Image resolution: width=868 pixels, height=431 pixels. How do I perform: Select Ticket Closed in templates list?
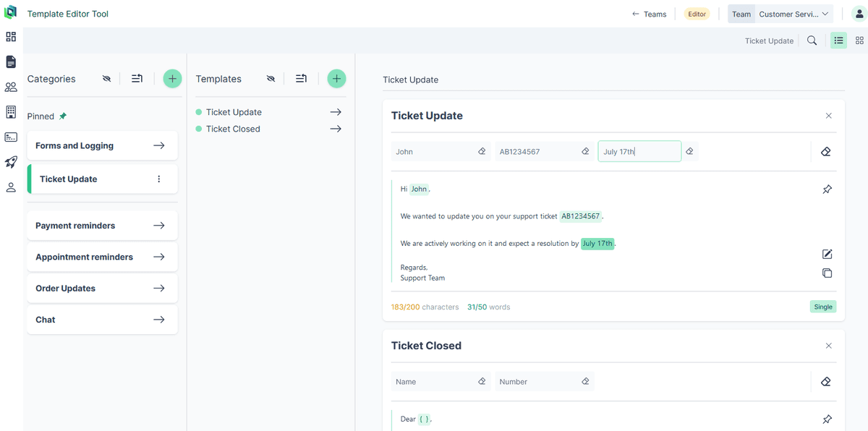pyautogui.click(x=233, y=129)
